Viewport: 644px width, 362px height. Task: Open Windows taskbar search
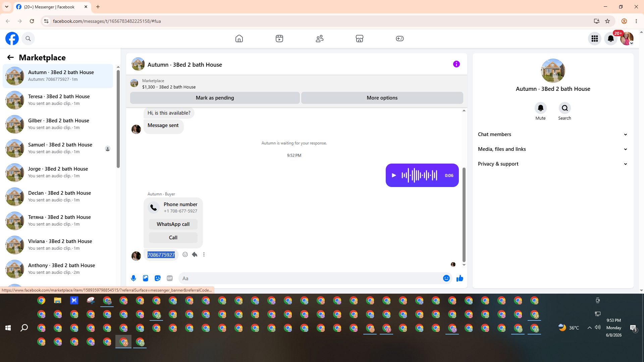point(24,328)
